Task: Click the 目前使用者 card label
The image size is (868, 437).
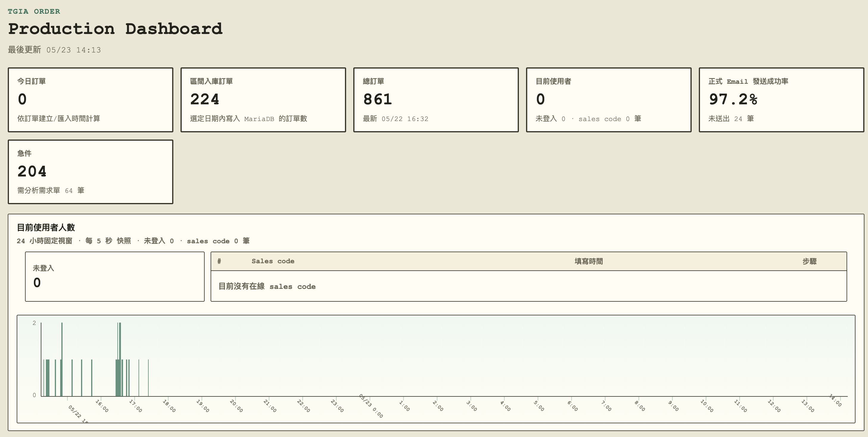Action: click(x=553, y=81)
